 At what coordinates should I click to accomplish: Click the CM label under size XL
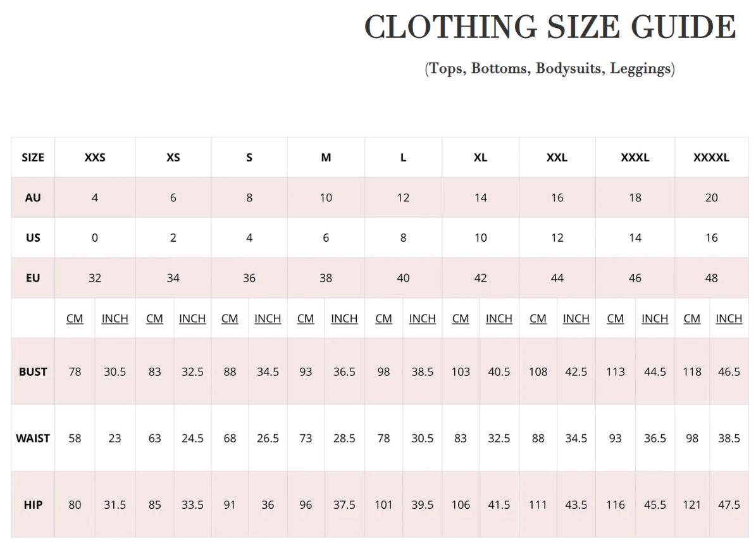point(461,318)
